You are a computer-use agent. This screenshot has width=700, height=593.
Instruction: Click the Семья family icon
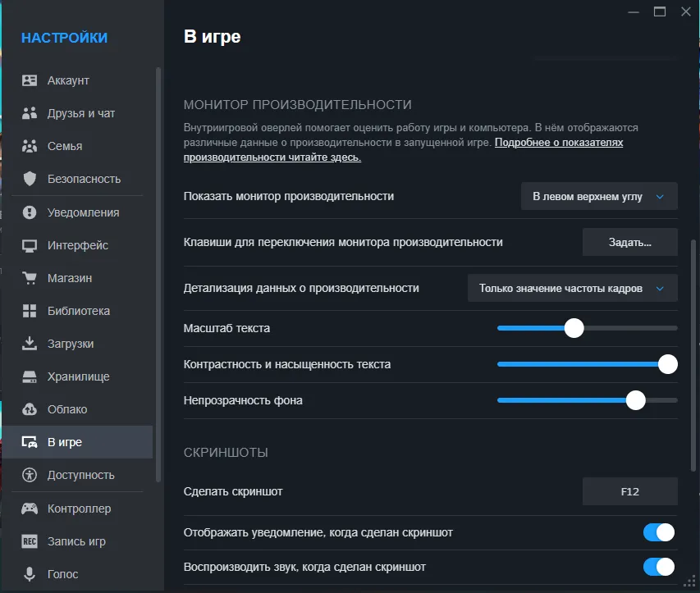[29, 146]
